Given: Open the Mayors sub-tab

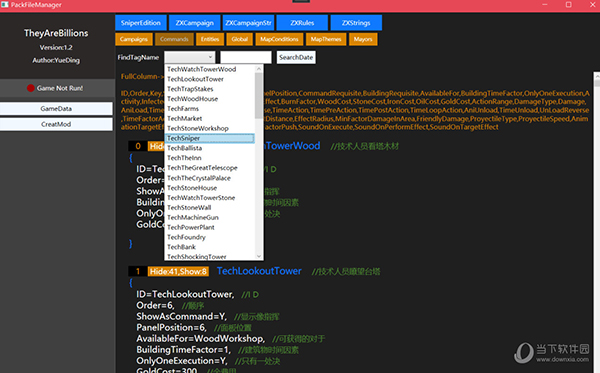Looking at the screenshot, I should click(x=363, y=39).
